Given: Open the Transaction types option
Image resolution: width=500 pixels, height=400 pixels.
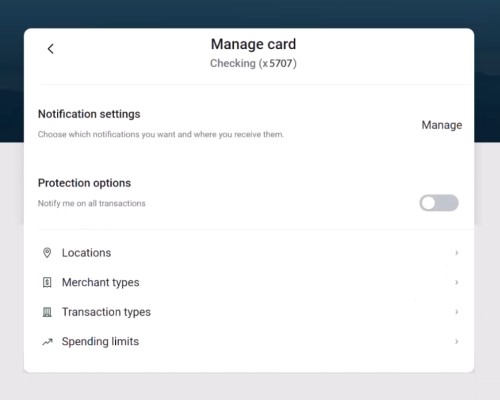Looking at the screenshot, I should 249,312.
